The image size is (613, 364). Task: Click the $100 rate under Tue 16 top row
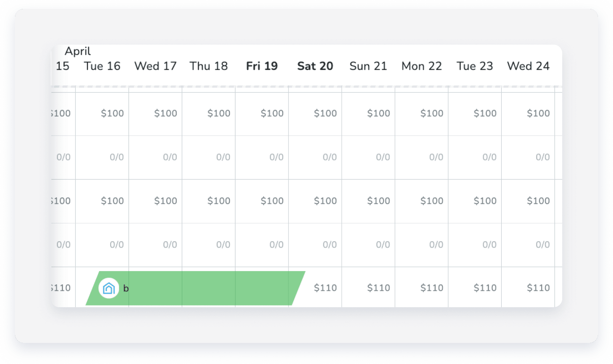coord(113,113)
